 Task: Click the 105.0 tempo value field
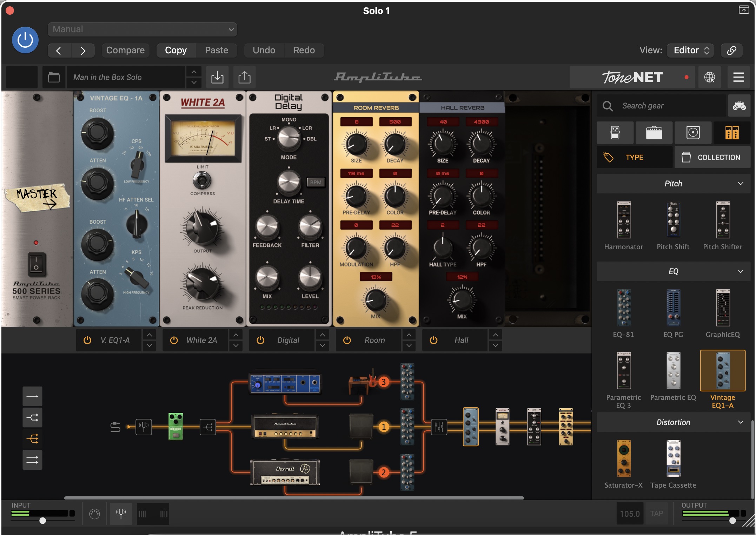click(630, 514)
